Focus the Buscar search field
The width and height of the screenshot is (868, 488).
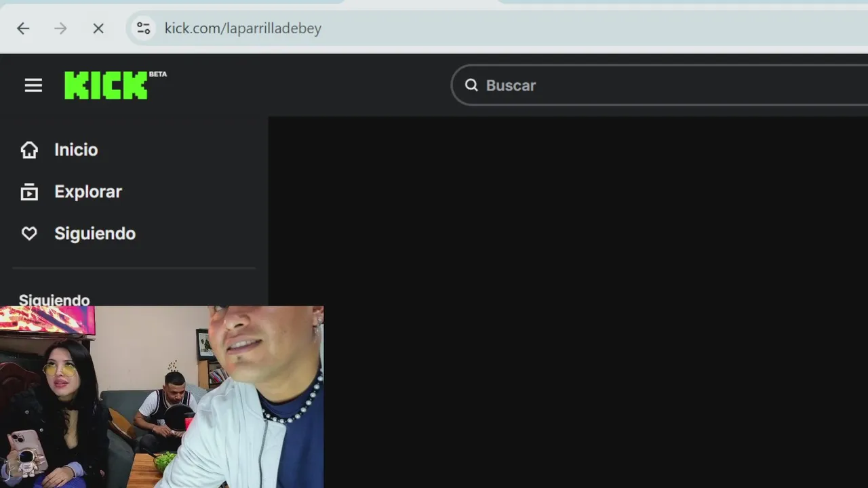pos(660,85)
